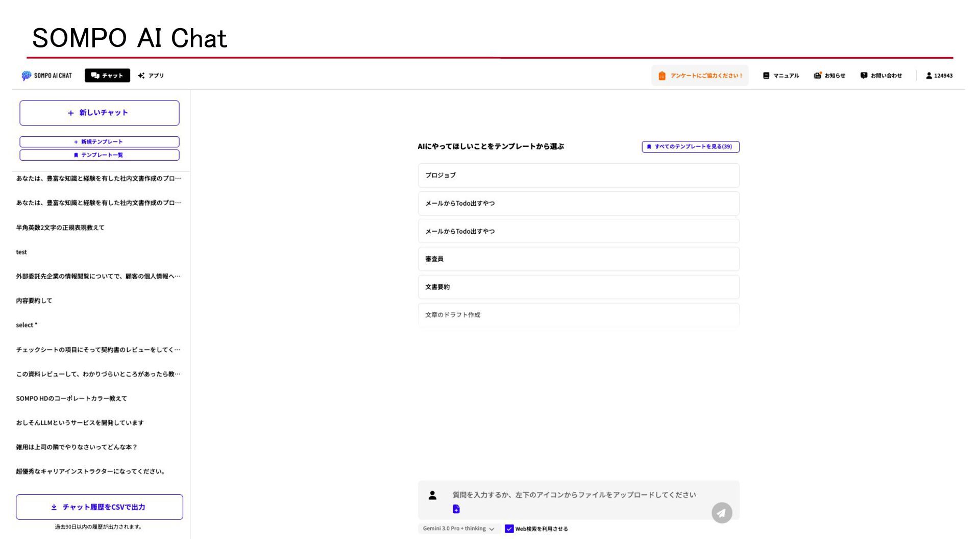Toggle the Web検索を利用させる checkbox

[509, 529]
